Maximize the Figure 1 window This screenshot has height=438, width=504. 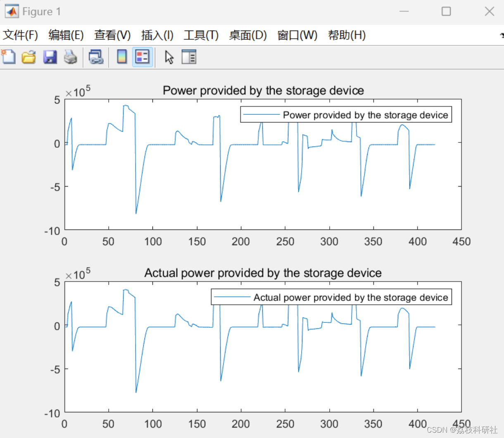tap(446, 11)
